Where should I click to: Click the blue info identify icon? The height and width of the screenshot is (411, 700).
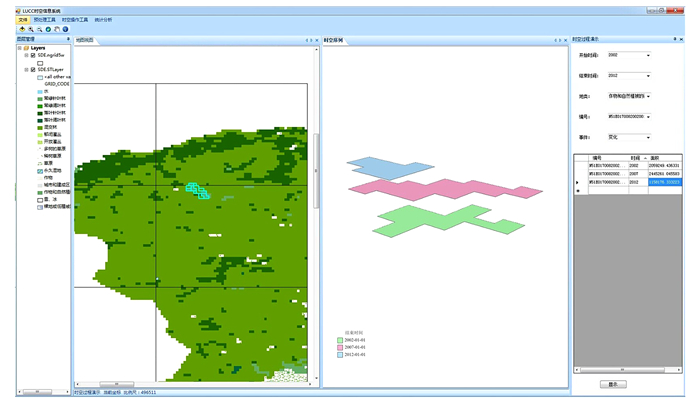pos(65,29)
